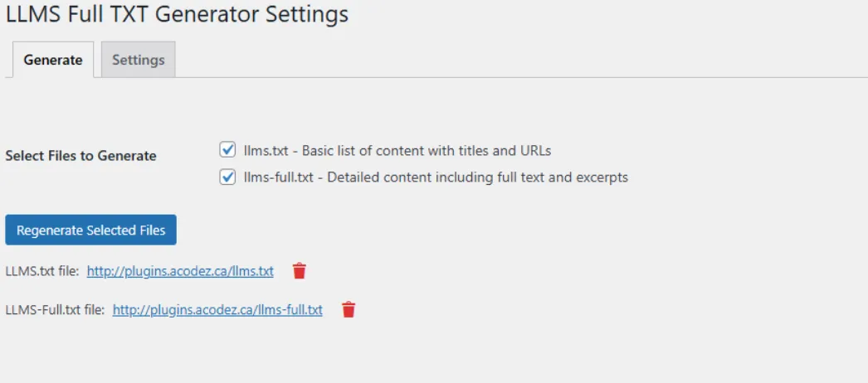The width and height of the screenshot is (868, 383).
Task: Uncheck the llms-full.txt detailed content checkbox
Action: (x=227, y=177)
